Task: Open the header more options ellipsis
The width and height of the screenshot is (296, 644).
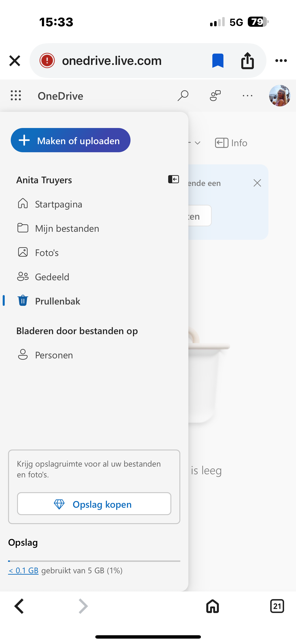Action: coord(247,95)
